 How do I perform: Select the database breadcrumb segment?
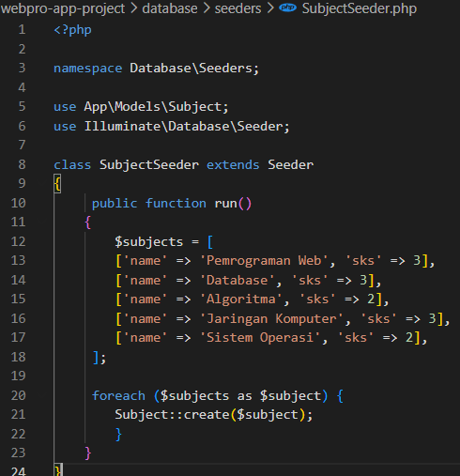pyautogui.click(x=170, y=8)
